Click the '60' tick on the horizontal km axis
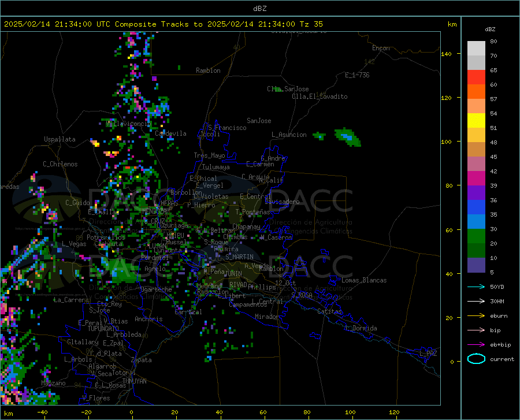The image size is (520, 420). (x=263, y=412)
